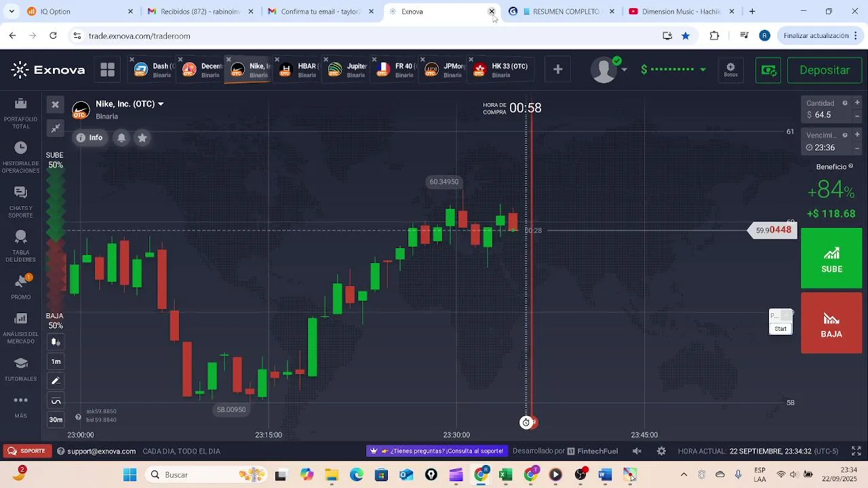Screen dimensions: 868x488
Task: Open the Bonus icon button
Action: click(730, 69)
